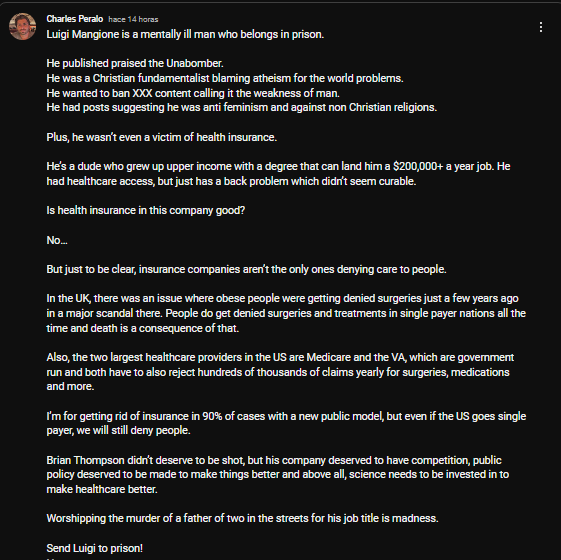Screen dimensions: 561x560
Task: Click the line about banning XXX content
Action: [193, 93]
